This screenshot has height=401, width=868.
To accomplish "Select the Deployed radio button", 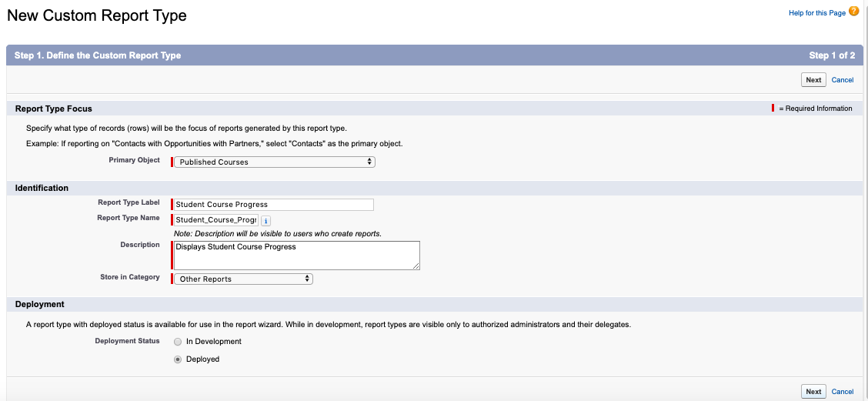I will [x=178, y=359].
